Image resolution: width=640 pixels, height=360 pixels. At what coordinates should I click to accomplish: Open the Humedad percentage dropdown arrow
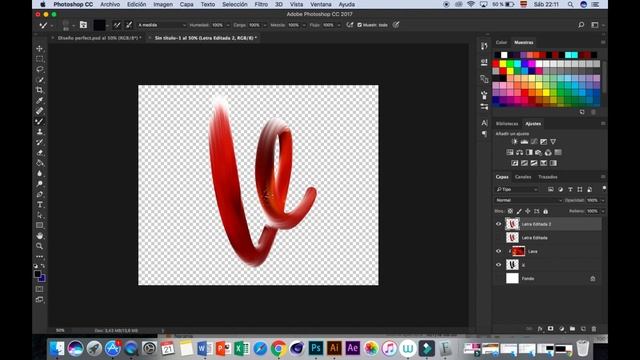point(228,25)
